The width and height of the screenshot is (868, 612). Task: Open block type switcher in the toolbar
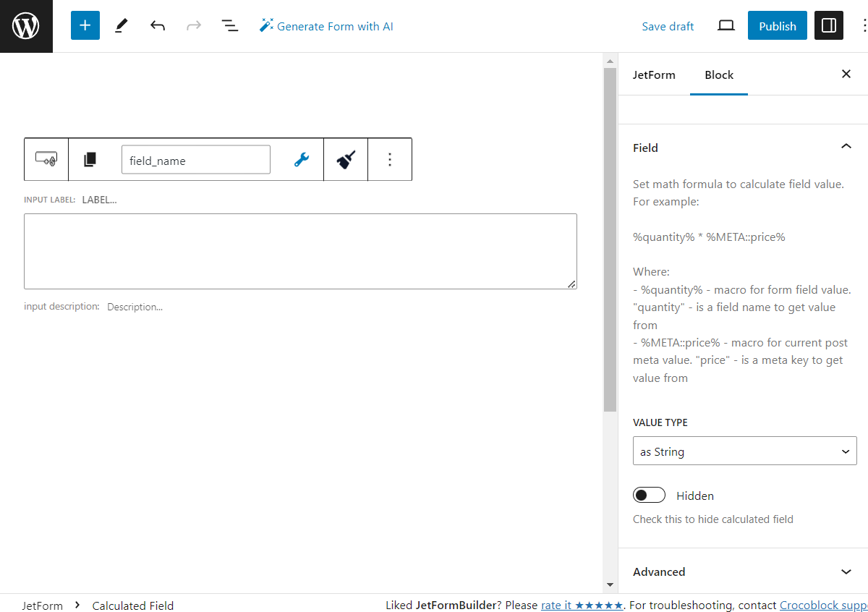90,159
